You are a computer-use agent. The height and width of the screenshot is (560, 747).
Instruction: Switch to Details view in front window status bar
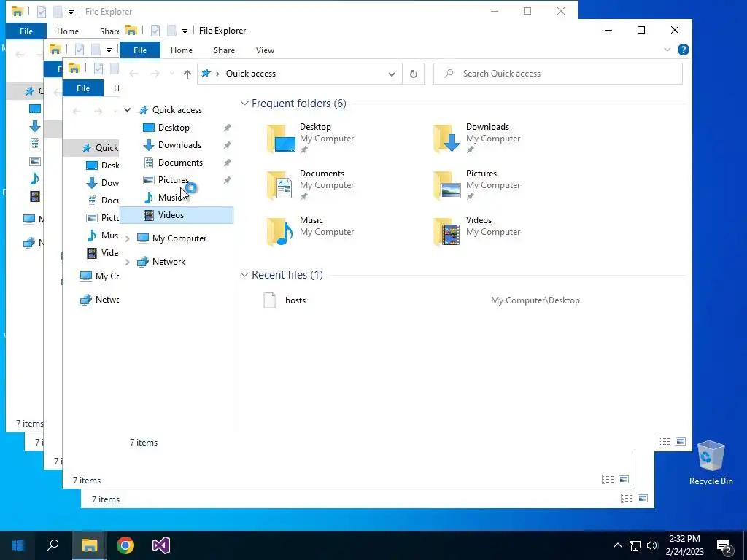[665, 442]
